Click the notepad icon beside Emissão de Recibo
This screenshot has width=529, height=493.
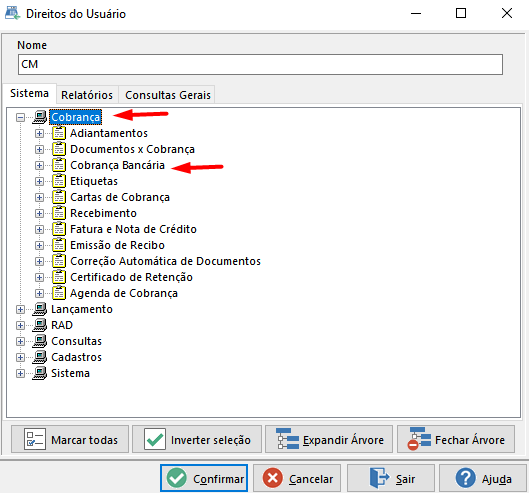point(59,245)
